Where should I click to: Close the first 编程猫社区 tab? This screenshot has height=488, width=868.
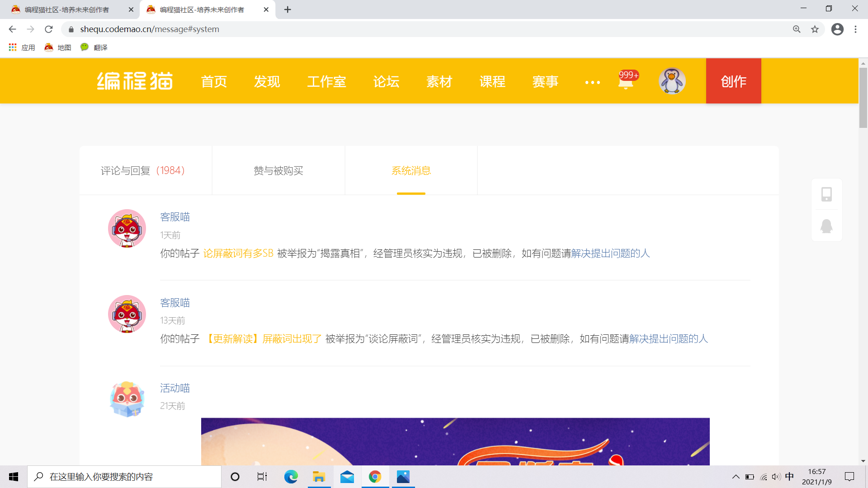(131, 9)
